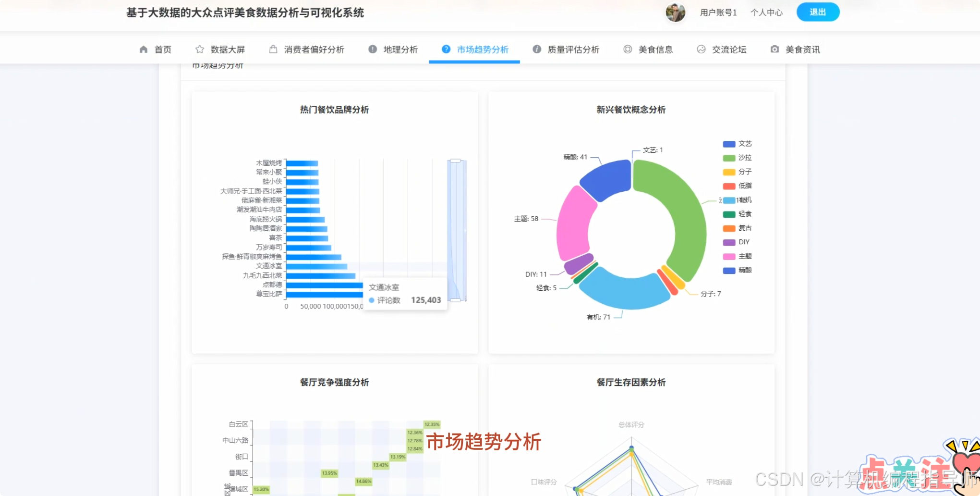
Task: Open 个人中心 from the header
Action: click(x=766, y=13)
